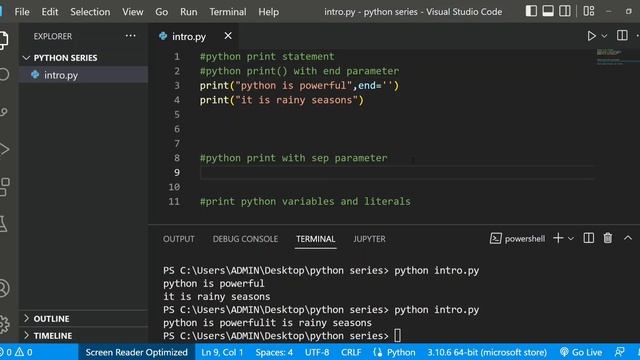Click comment '#python print with sep parameter'
Image resolution: width=640 pixels, height=360 pixels.
293,158
